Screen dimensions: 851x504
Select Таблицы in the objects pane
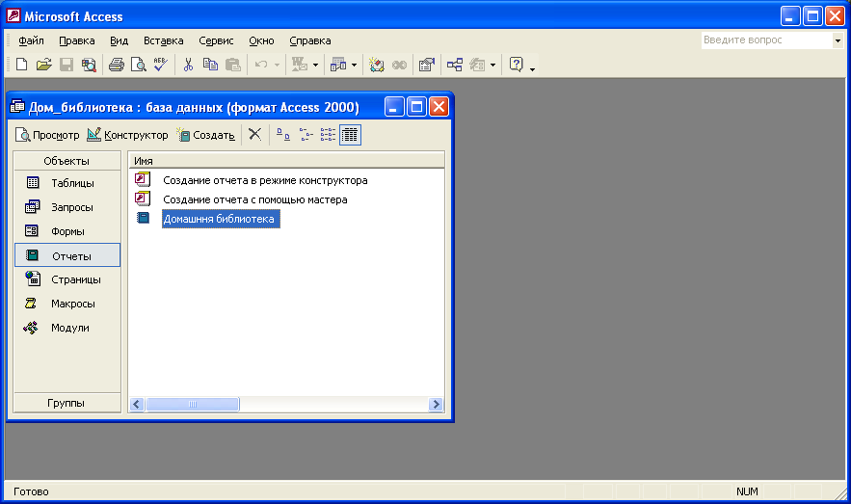67,183
